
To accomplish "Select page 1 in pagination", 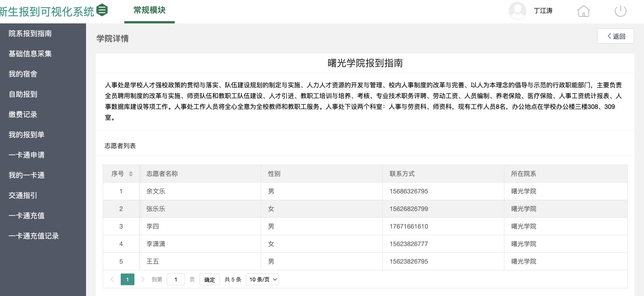I will (127, 279).
